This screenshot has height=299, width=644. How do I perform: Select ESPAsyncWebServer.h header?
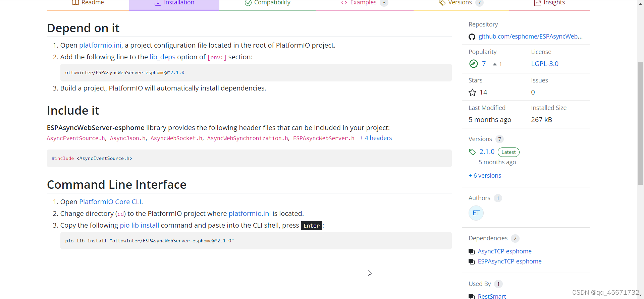324,138
